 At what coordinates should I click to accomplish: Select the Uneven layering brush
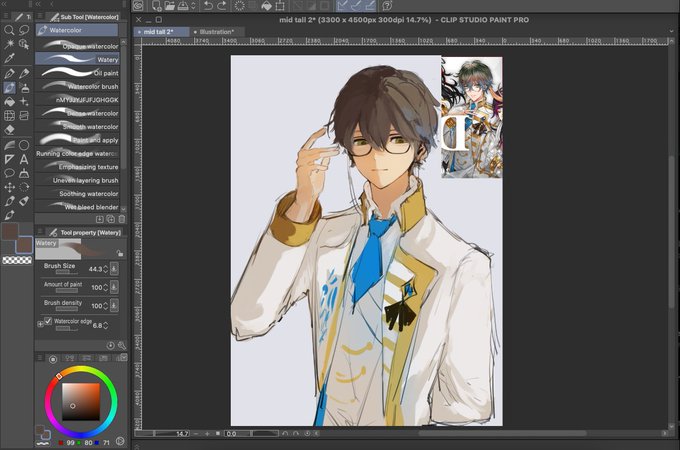pyautogui.click(x=77, y=180)
